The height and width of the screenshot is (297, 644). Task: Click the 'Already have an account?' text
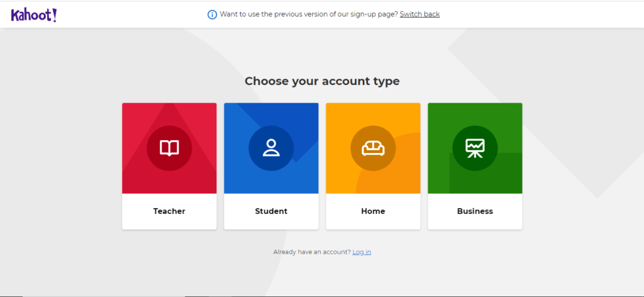(x=311, y=252)
